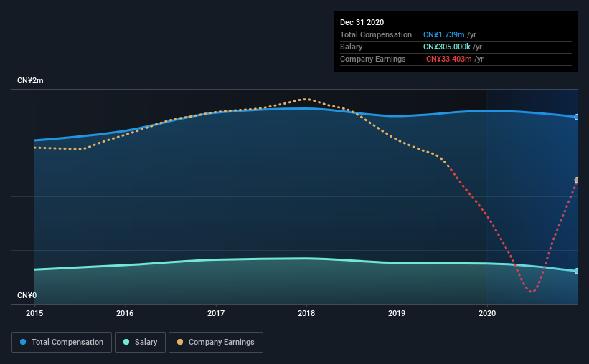Select the Total Compensation end data point
This screenshot has height=364, width=589.
coord(577,117)
